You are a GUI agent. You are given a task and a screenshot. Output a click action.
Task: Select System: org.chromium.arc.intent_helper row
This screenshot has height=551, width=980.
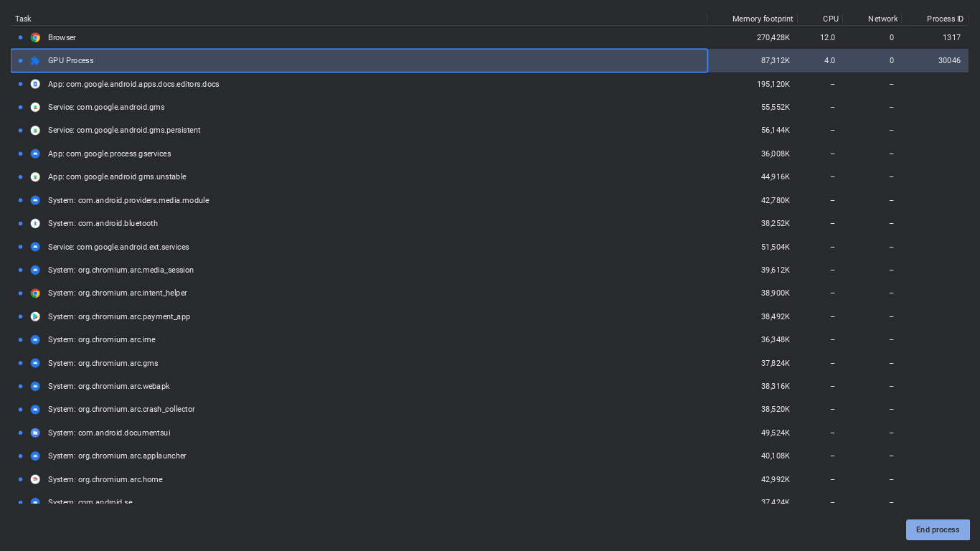(x=489, y=293)
